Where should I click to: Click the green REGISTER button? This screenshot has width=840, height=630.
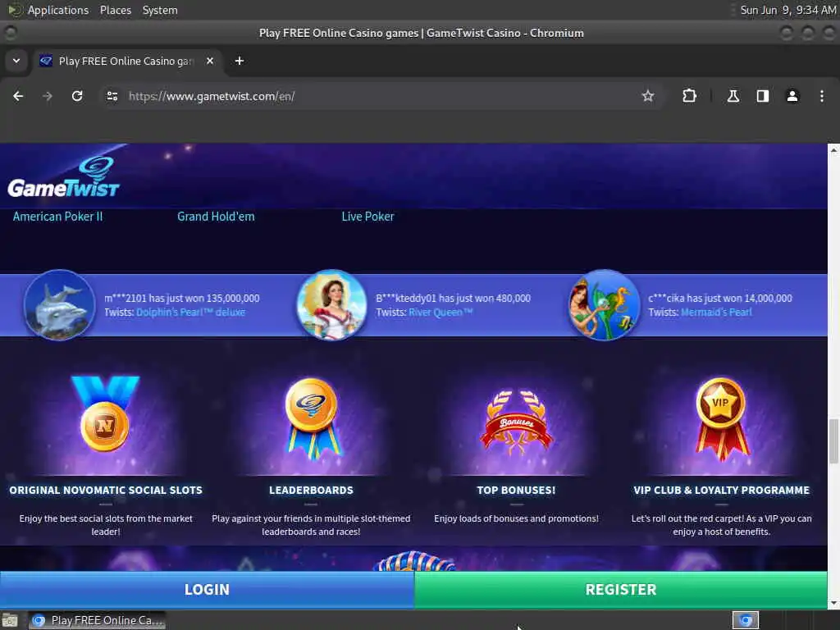[621, 590]
